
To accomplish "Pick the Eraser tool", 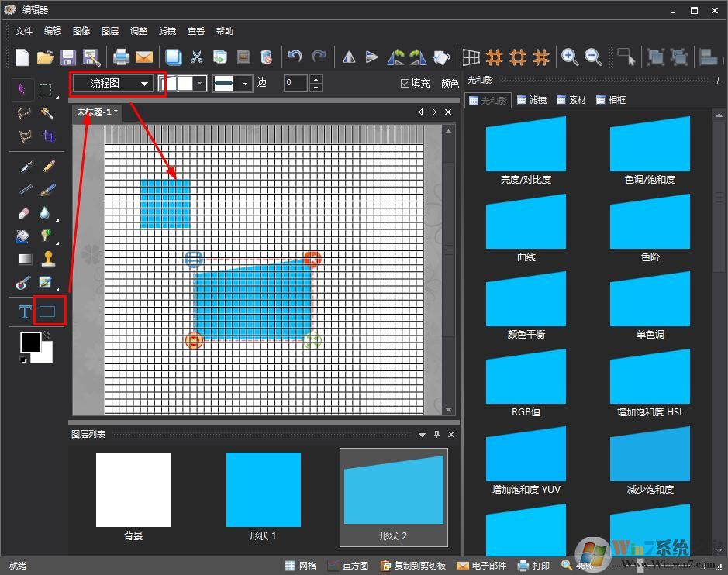I will 25,213.
